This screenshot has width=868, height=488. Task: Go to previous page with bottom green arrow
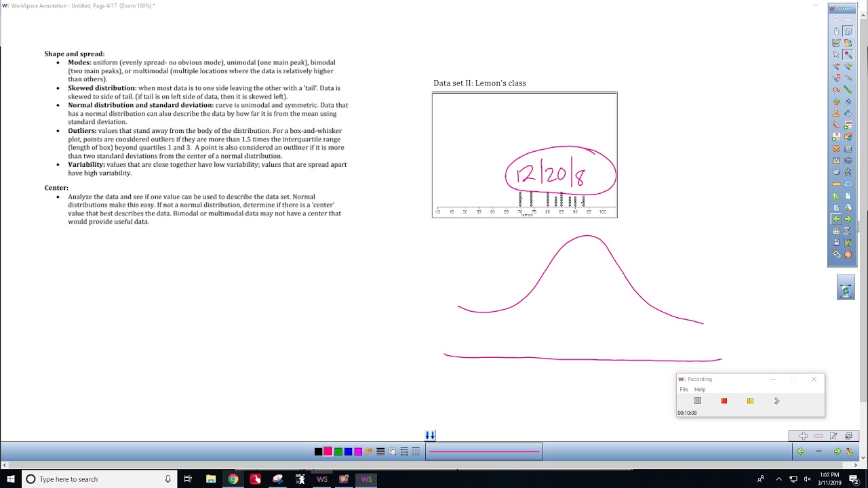click(801, 451)
